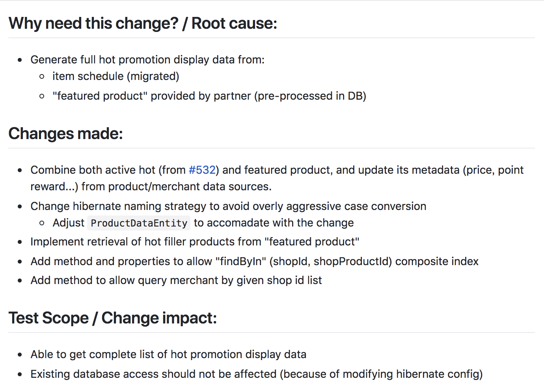Click 'Implement retrieval of hot filler products' bullet
The image size is (544, 392).
tap(195, 242)
